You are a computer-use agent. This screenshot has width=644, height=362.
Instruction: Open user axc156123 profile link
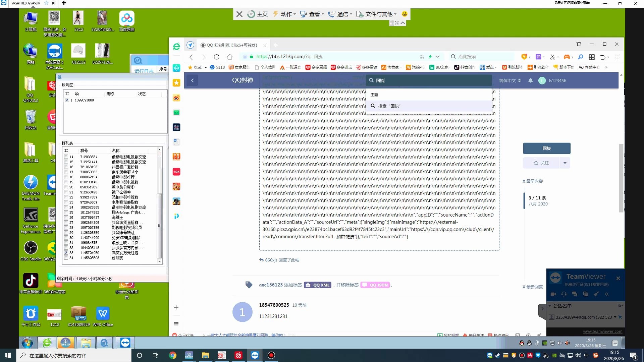tap(271, 285)
